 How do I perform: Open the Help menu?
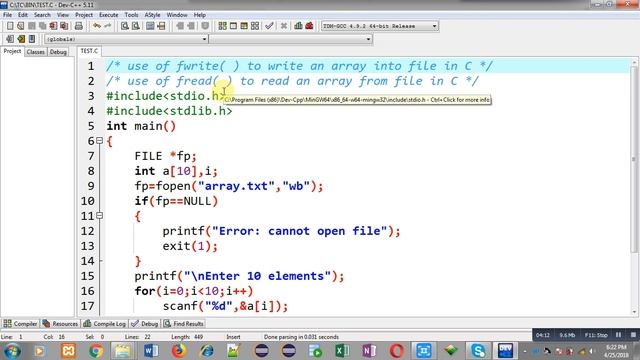(200, 15)
